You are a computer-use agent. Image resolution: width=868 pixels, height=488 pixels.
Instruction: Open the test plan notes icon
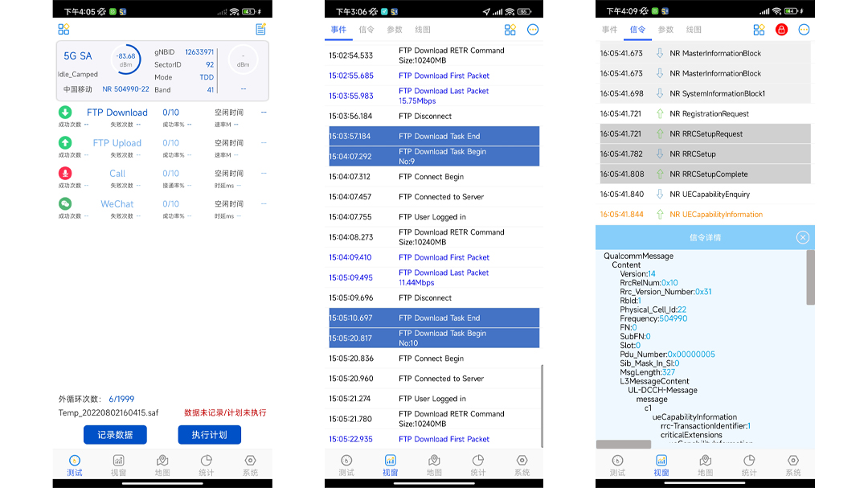260,30
